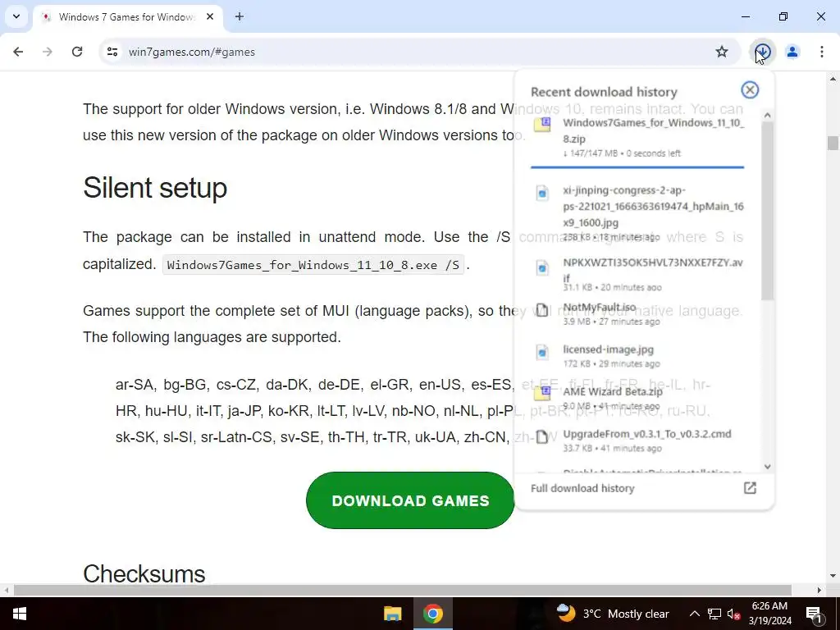The height and width of the screenshot is (630, 840).
Task: Expand the tab search dropdown arrow
Action: [16, 16]
